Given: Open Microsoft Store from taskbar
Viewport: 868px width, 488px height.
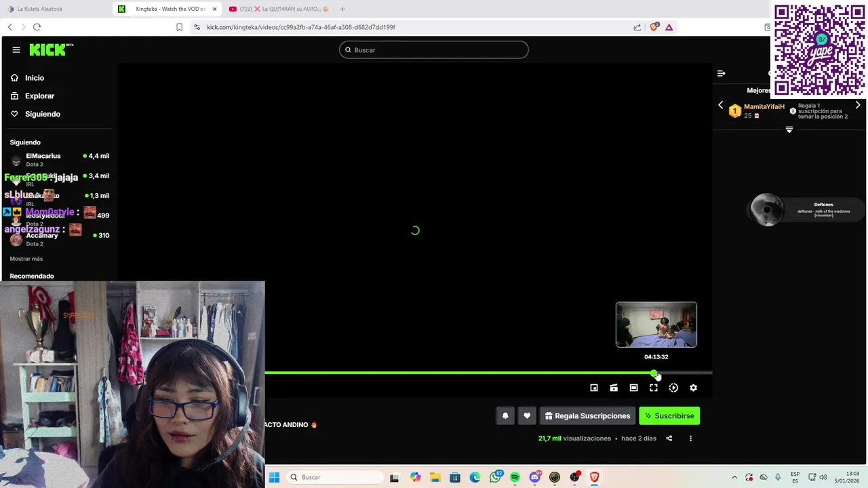Looking at the screenshot, I should tap(455, 477).
